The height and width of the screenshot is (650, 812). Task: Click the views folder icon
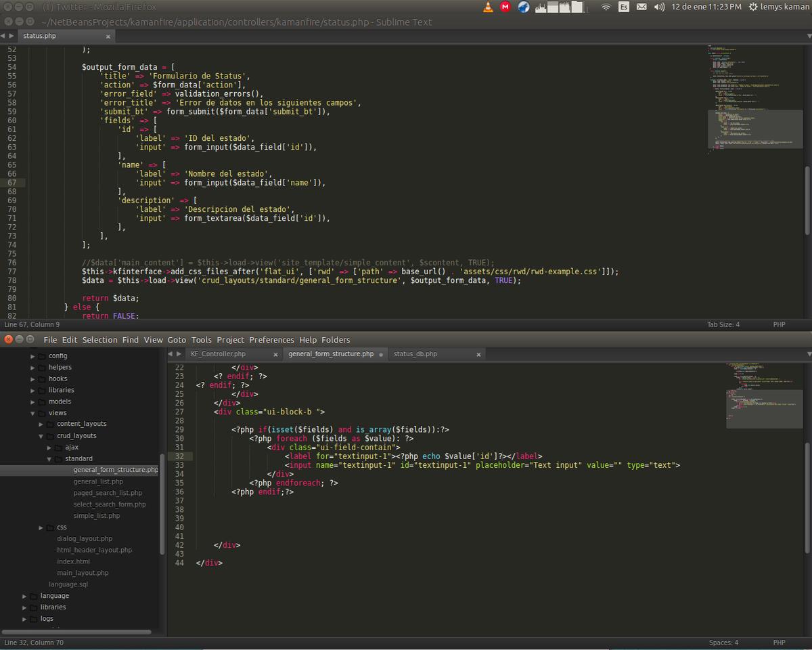[x=42, y=413]
